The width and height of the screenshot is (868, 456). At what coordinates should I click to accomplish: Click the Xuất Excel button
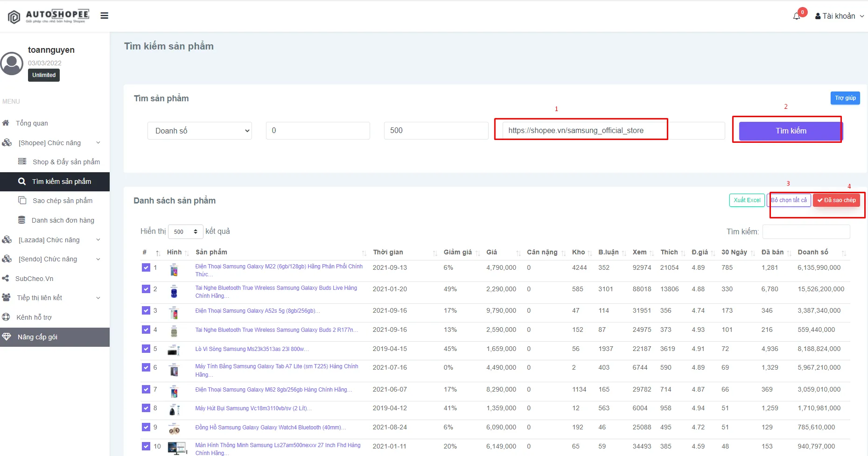point(747,200)
